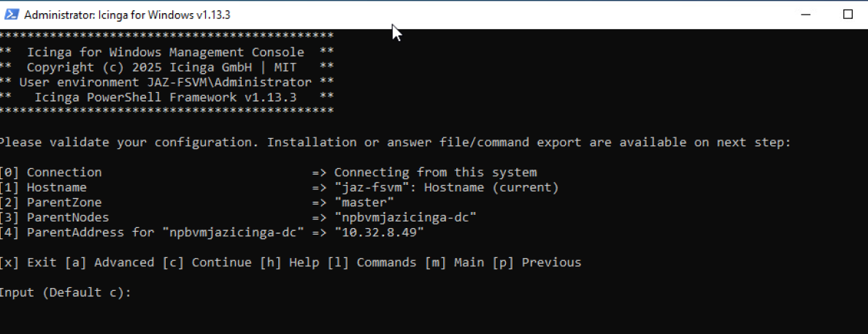Click the [a] Advanced option
Screen dimensions: 868x334
(x=110, y=262)
